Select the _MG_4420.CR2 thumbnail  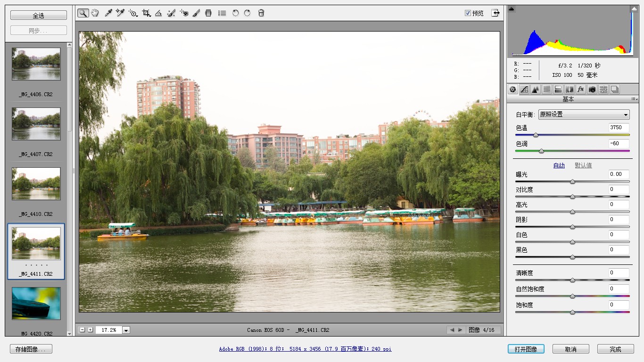pos(36,304)
